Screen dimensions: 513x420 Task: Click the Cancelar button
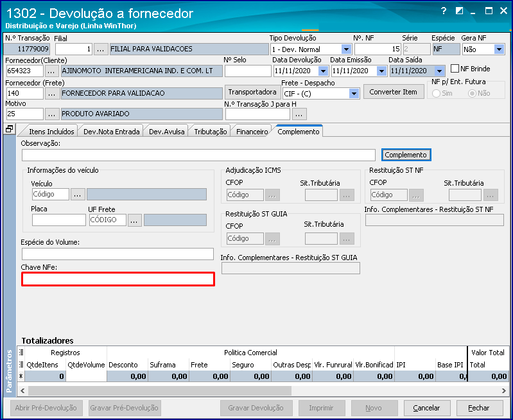pos(426,408)
